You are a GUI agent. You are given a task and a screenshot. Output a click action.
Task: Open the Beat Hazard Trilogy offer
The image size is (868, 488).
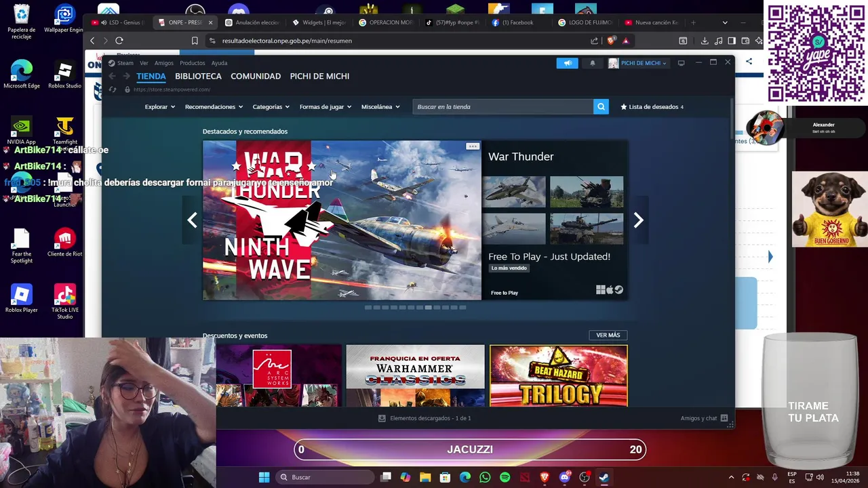tap(559, 375)
